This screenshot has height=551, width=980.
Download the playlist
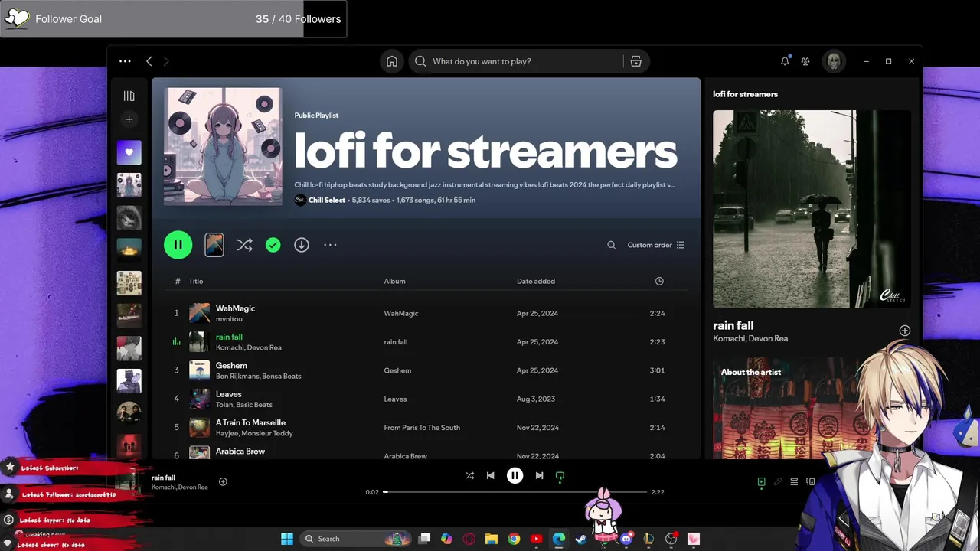tap(302, 245)
